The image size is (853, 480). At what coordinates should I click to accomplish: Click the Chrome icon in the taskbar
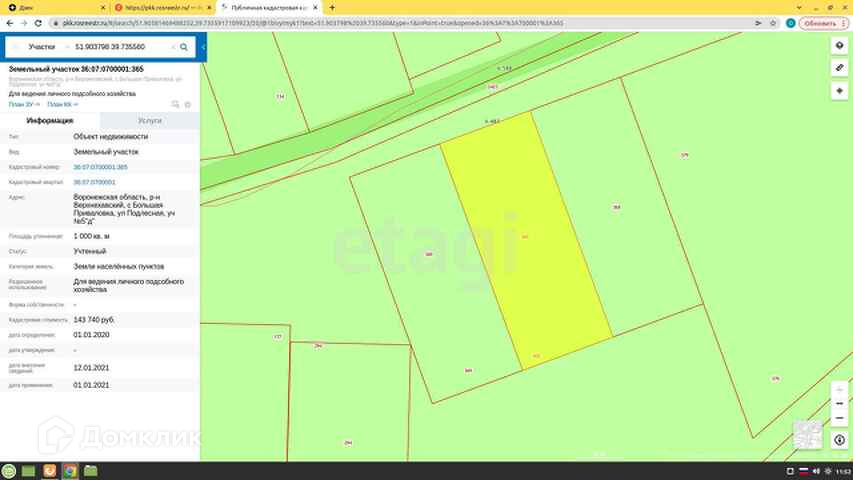coord(70,471)
